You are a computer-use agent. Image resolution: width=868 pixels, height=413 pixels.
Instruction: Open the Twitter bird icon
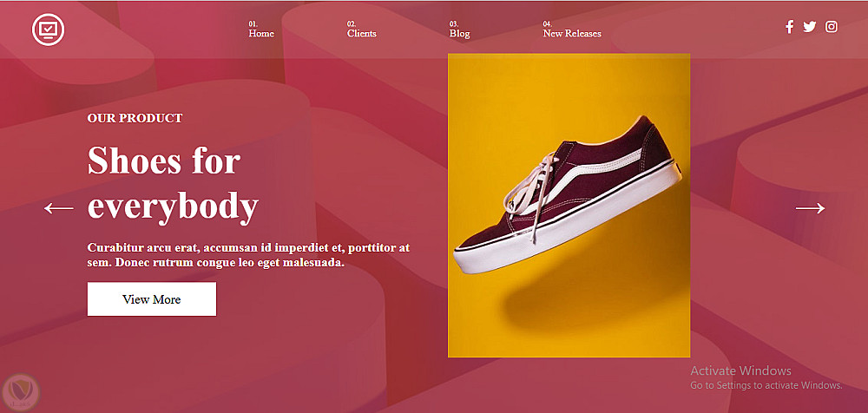(x=809, y=27)
